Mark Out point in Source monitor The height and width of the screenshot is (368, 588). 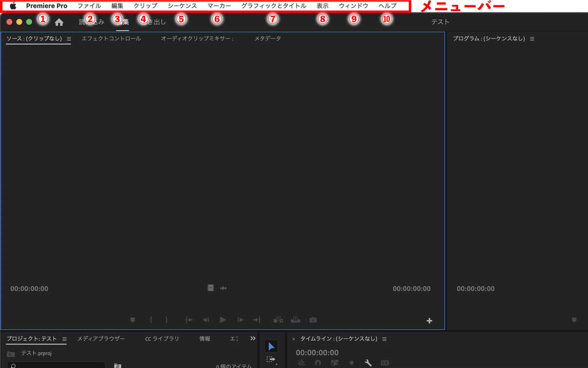[x=167, y=320]
